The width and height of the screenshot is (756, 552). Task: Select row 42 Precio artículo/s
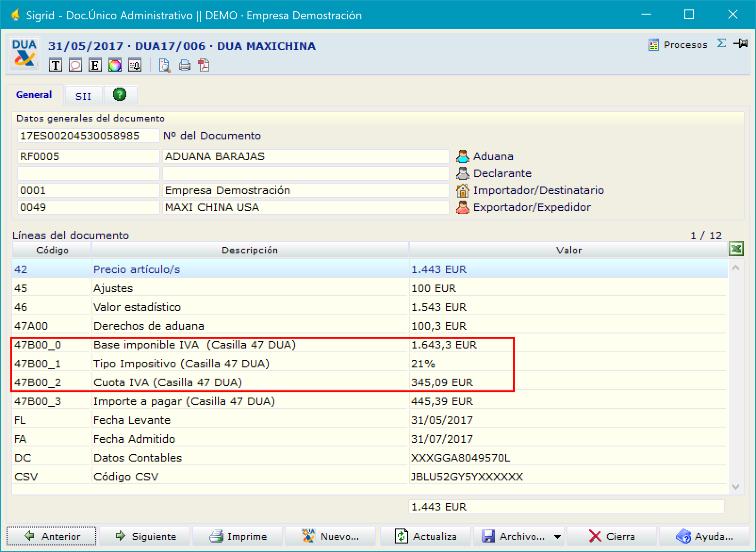[370, 269]
